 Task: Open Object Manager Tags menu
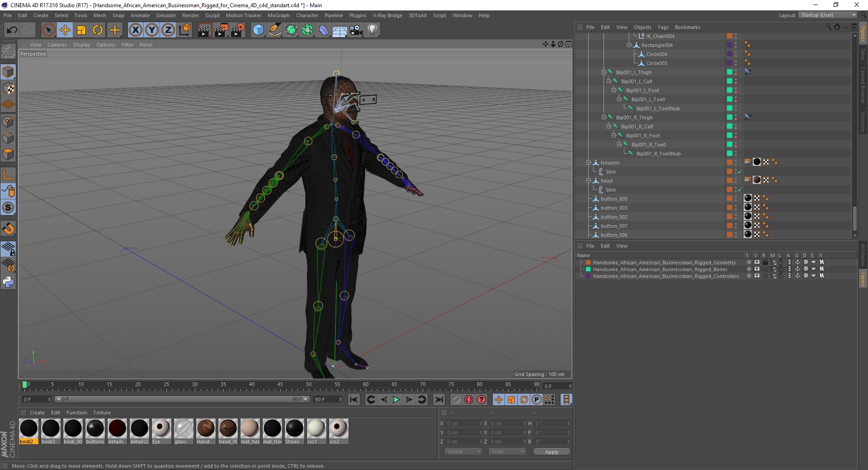tap(663, 27)
